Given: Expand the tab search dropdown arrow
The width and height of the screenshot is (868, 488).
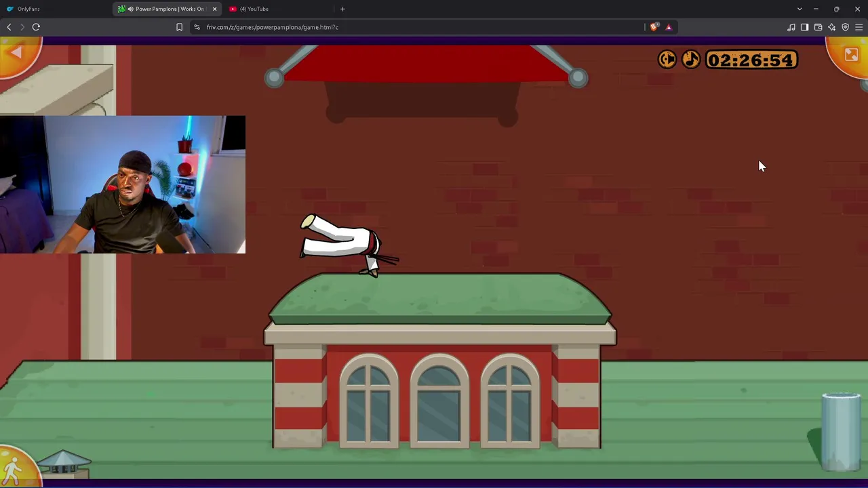Looking at the screenshot, I should 800,9.
